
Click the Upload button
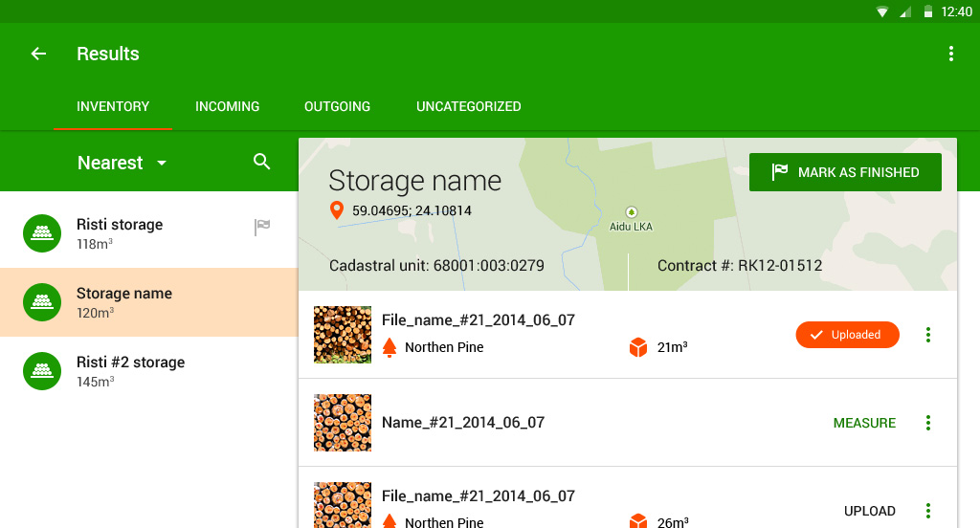(869, 511)
